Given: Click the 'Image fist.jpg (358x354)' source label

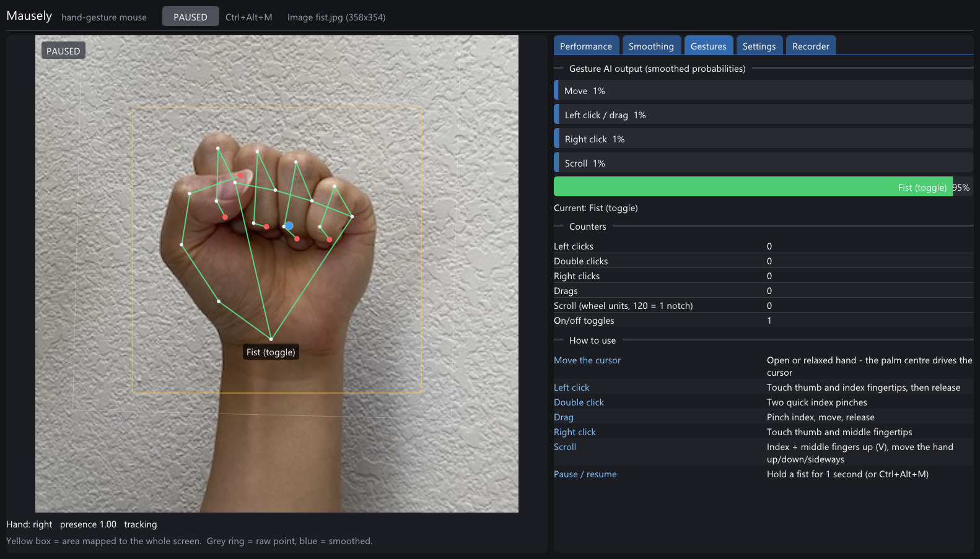Looking at the screenshot, I should click(x=336, y=17).
